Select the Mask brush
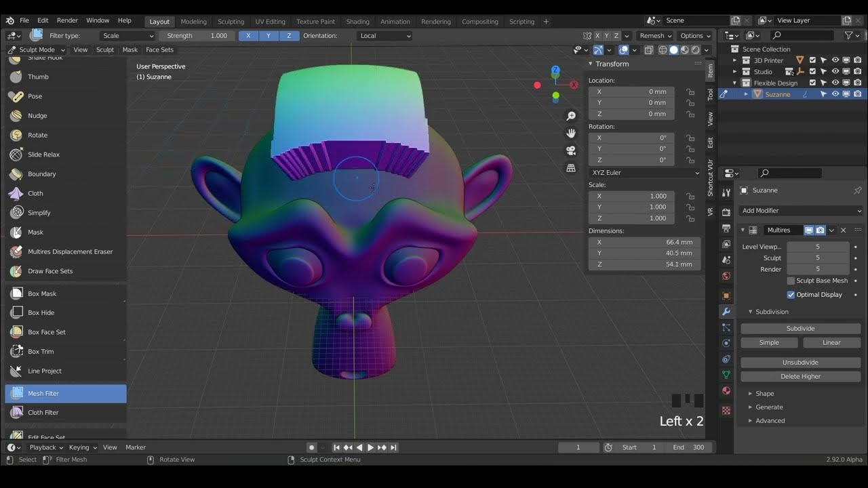This screenshot has width=868, height=488. click(66, 232)
